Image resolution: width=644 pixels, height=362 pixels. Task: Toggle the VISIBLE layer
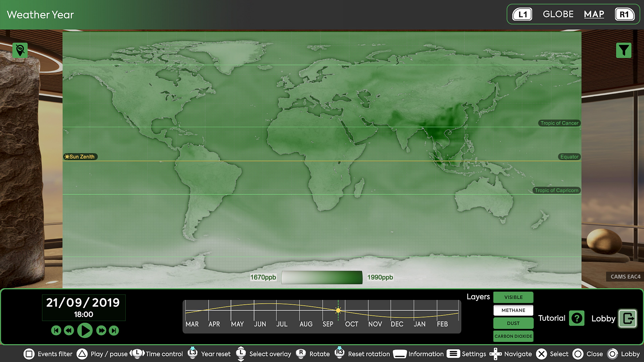click(x=513, y=297)
